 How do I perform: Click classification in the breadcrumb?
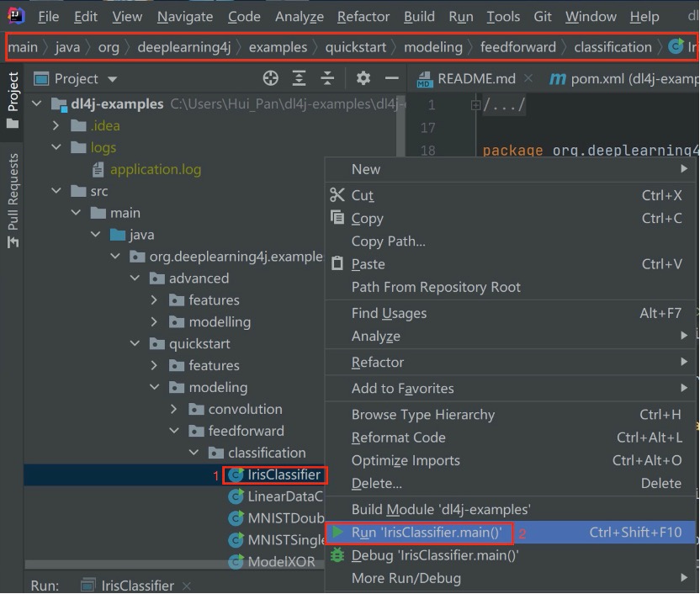pyautogui.click(x=612, y=47)
